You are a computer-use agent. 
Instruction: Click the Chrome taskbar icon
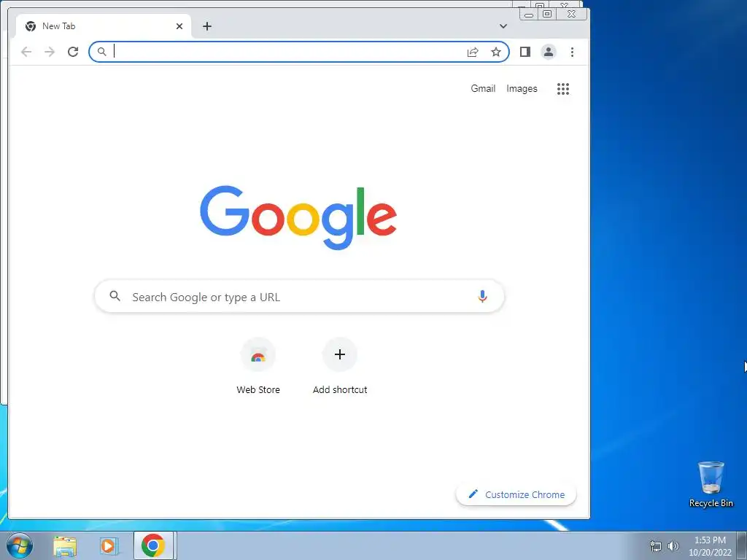(x=153, y=545)
